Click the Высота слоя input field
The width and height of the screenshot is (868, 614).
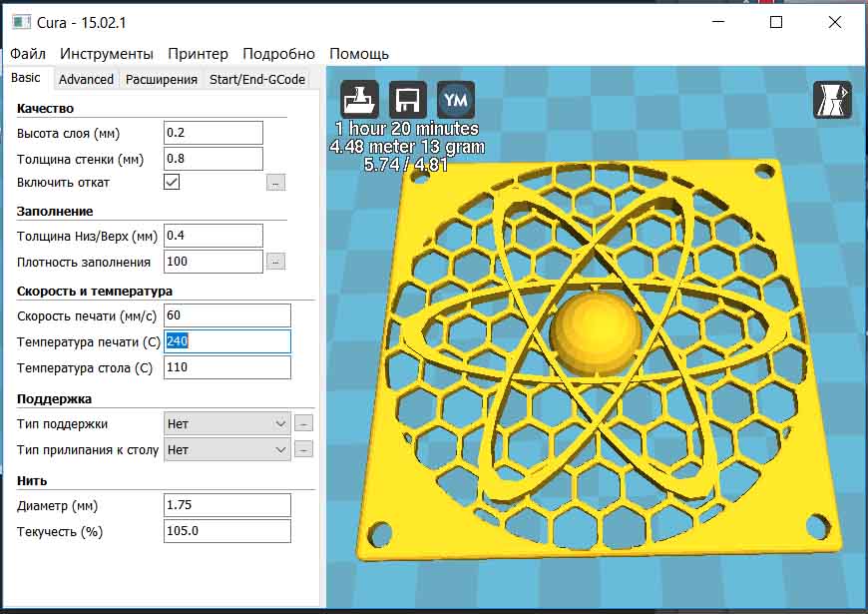point(213,133)
